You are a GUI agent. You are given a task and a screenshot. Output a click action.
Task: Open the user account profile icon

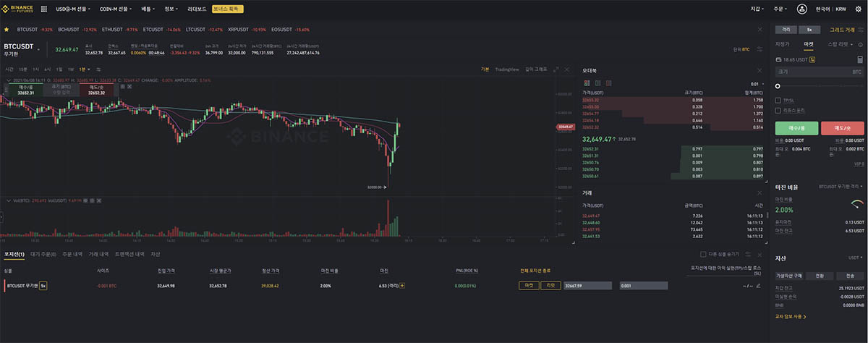[x=801, y=9]
